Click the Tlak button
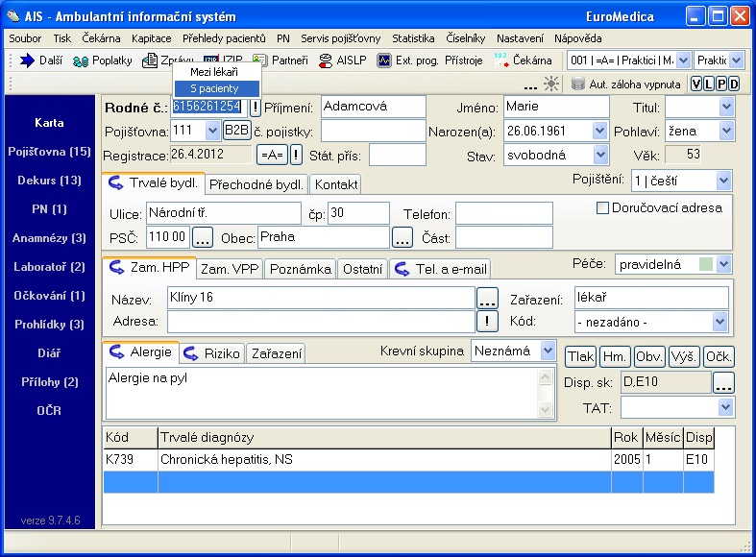Image resolution: width=756 pixels, height=557 pixels. [579, 357]
